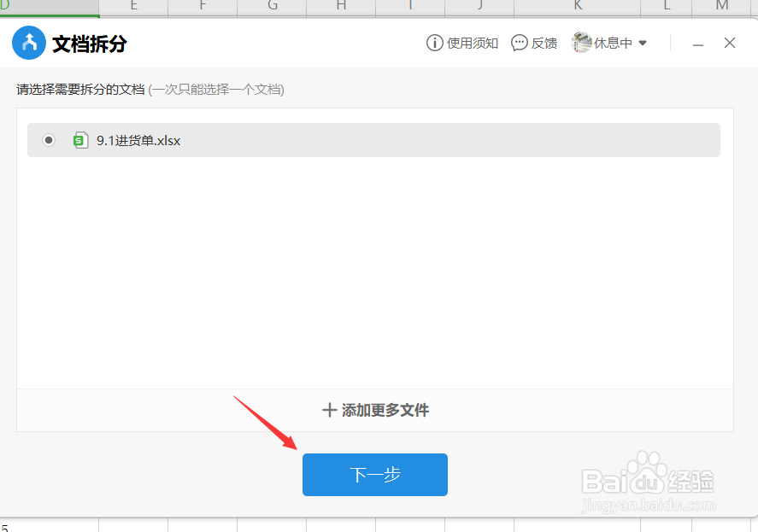Viewport: 758px width, 532px height.
Task: Open the 反馈 feedback panel
Action: pos(544,42)
